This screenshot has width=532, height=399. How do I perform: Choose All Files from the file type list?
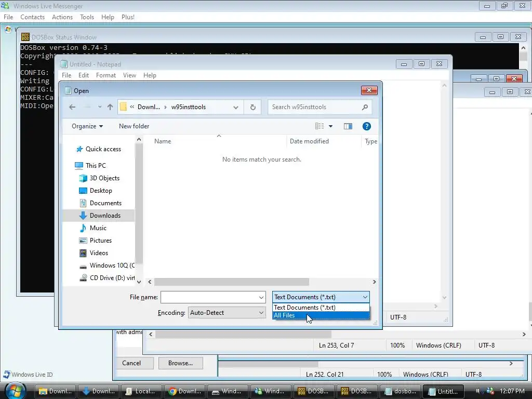point(321,315)
